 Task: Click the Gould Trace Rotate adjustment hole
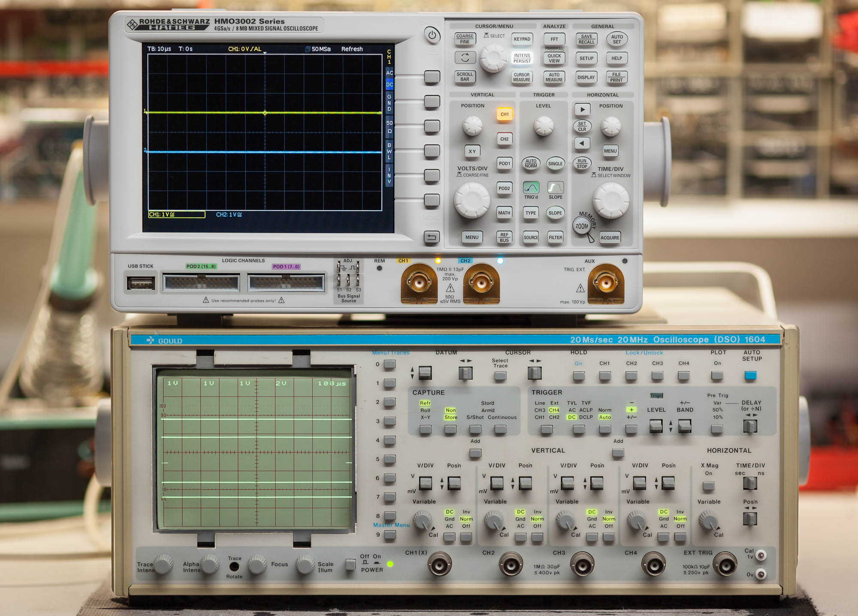point(234,567)
